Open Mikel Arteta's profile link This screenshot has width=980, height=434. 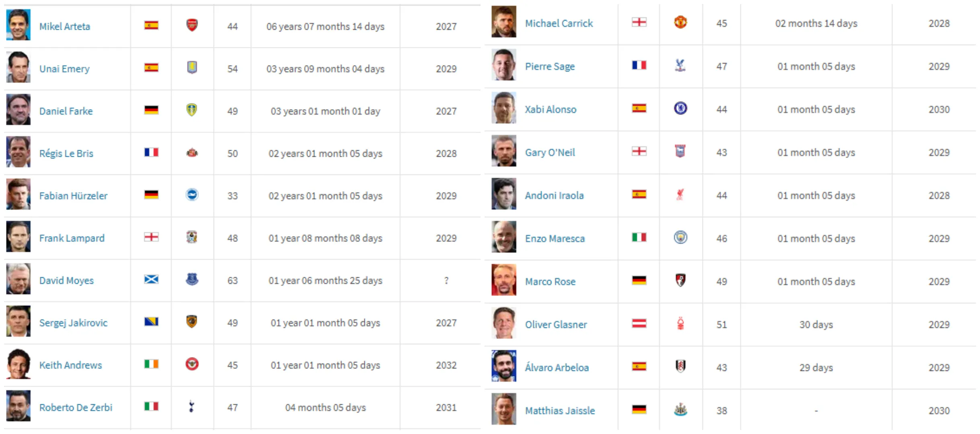64,27
